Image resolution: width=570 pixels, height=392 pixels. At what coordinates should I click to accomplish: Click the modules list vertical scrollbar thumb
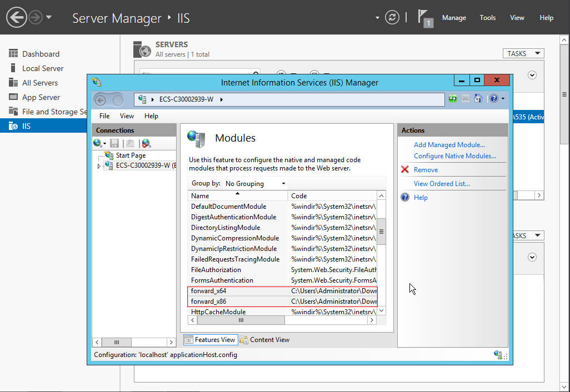click(381, 232)
